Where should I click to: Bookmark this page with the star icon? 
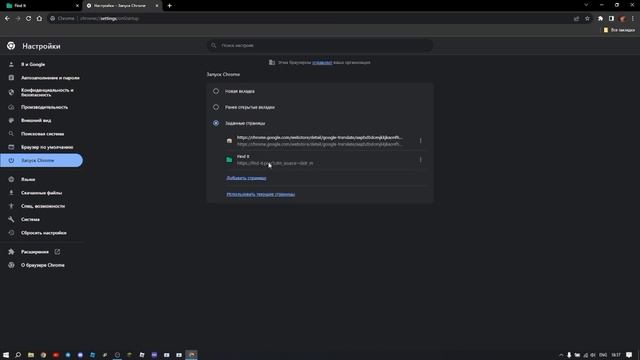coord(587,18)
